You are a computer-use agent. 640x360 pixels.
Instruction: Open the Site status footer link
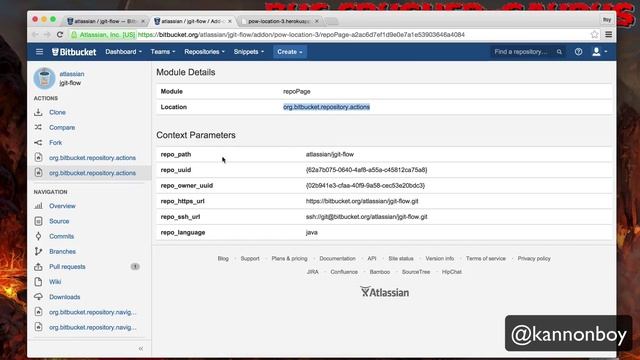pyautogui.click(x=401, y=258)
